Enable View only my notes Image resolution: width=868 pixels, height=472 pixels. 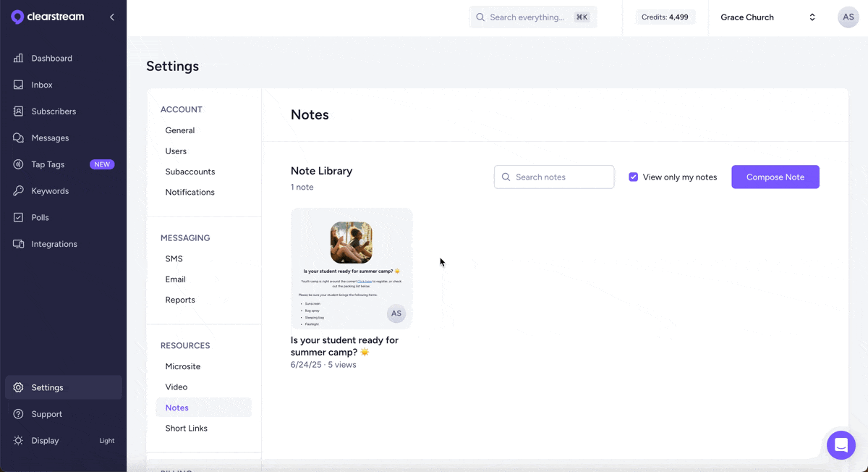633,177
